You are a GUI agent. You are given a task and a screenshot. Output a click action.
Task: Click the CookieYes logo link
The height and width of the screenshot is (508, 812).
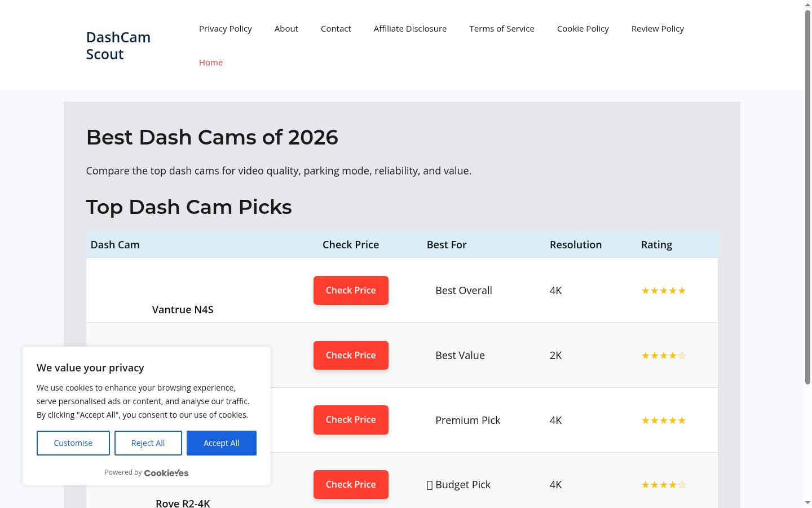(166, 473)
